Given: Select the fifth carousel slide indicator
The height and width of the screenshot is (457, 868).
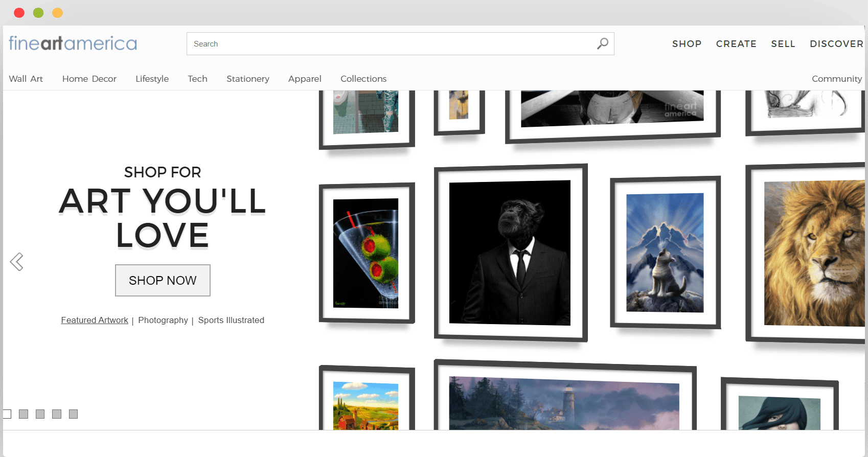Looking at the screenshot, I should click(x=74, y=414).
